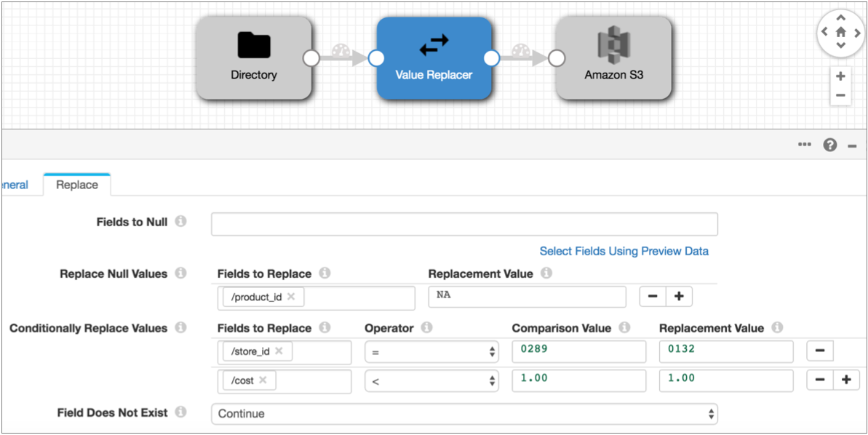Zoom out on the pipeline canvas
Image resolution: width=868 pixels, height=435 pixels.
click(x=840, y=95)
